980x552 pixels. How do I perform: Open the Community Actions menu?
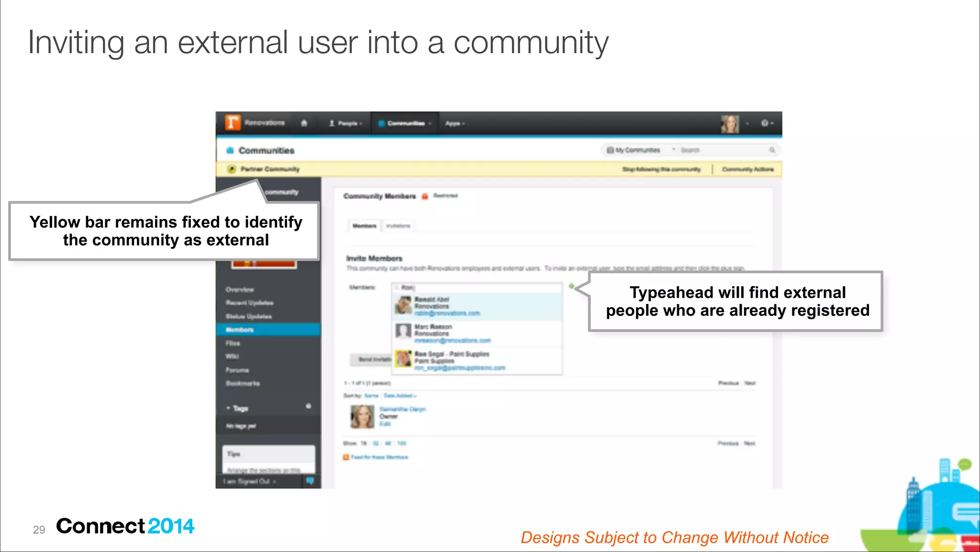(x=747, y=169)
